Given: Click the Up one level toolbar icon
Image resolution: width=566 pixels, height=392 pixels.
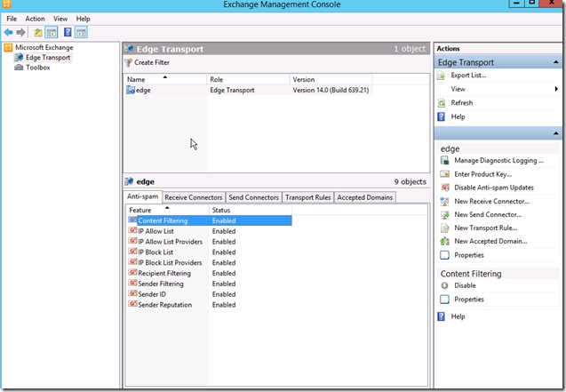Looking at the screenshot, I should tap(37, 33).
